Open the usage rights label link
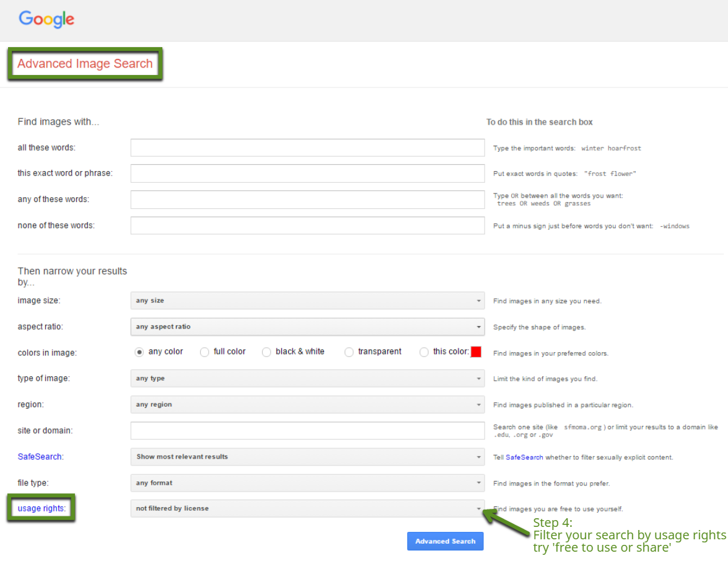This screenshot has height=561, width=728. tap(41, 508)
